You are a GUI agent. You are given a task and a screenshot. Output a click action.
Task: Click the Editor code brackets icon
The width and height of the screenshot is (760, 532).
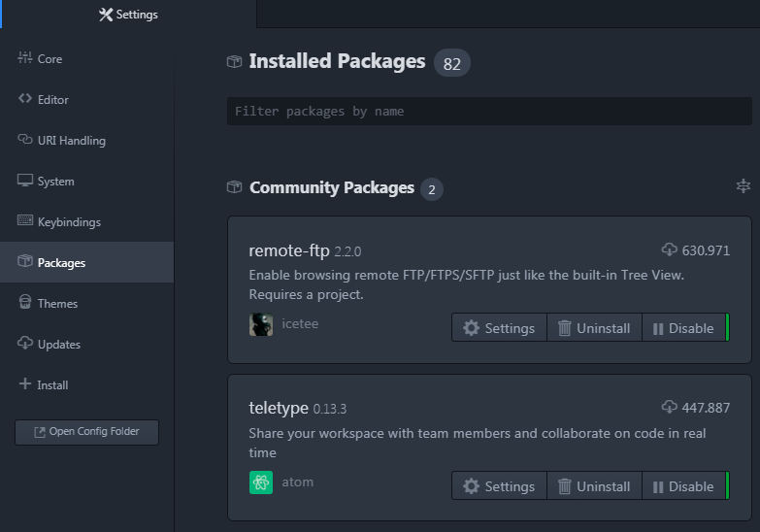point(24,98)
